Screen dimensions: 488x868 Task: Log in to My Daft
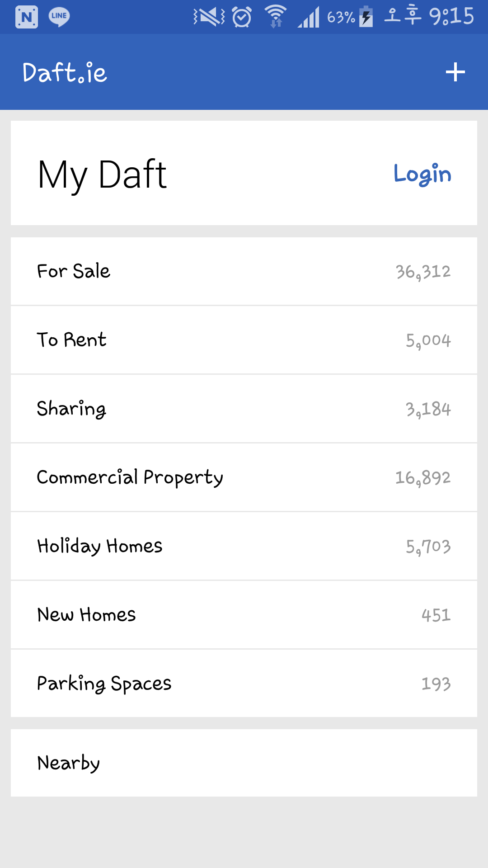tap(422, 174)
